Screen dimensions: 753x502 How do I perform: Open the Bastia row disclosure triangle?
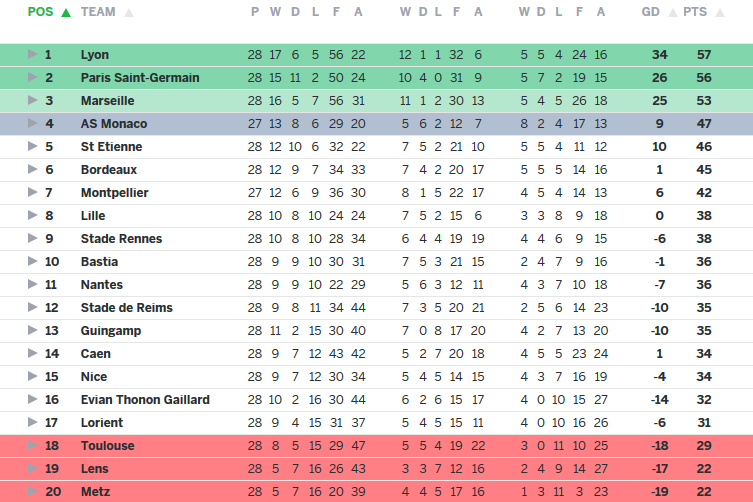(32, 261)
